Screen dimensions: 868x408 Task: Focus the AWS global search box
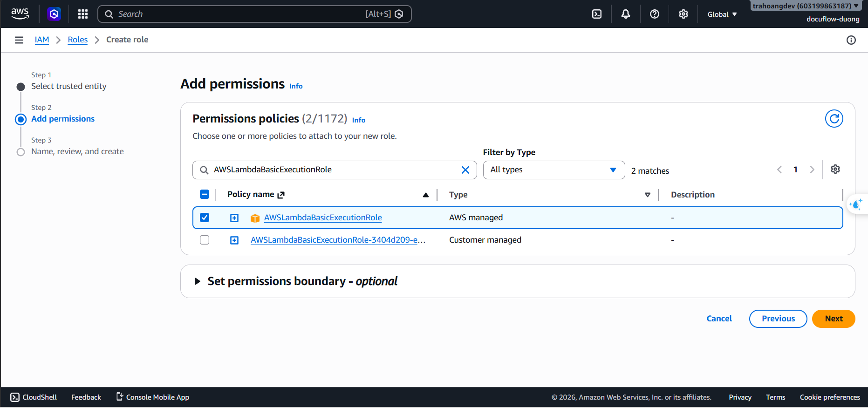pos(254,14)
